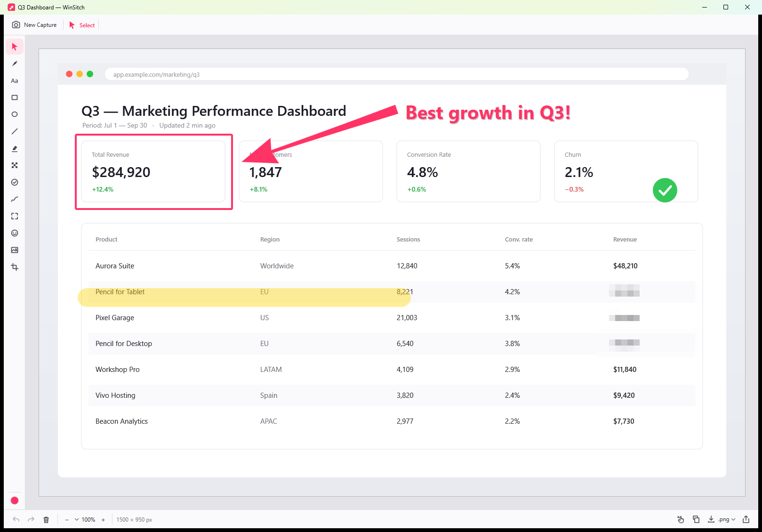Viewport: 762px width, 532px height.
Task: Click the 'Vivo Hosting' product cell
Action: [115, 395]
